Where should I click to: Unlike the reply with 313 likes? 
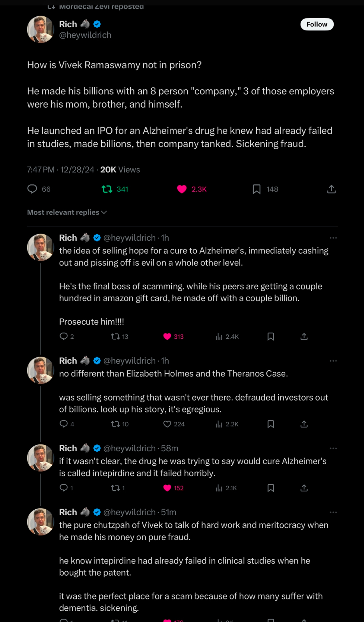point(167,336)
